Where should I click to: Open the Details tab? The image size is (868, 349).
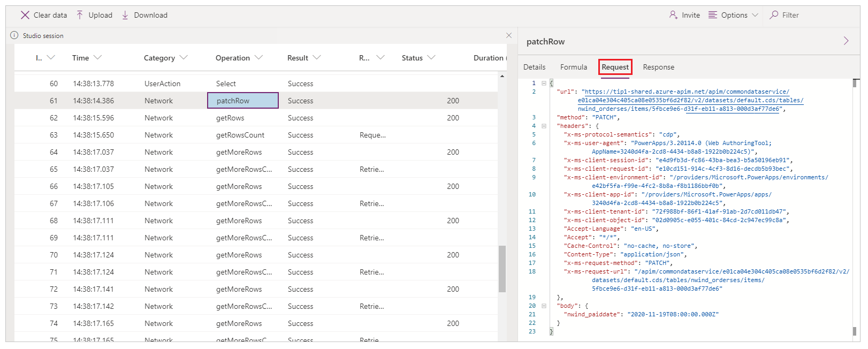click(534, 67)
